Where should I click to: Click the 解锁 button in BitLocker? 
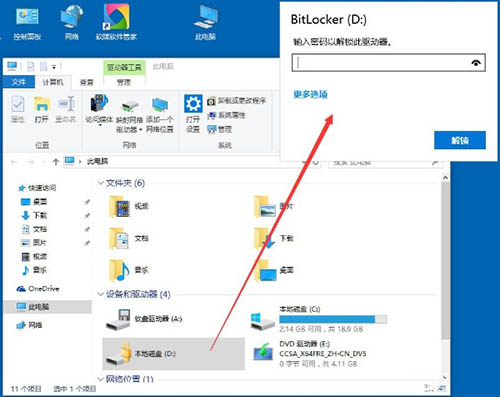click(460, 140)
